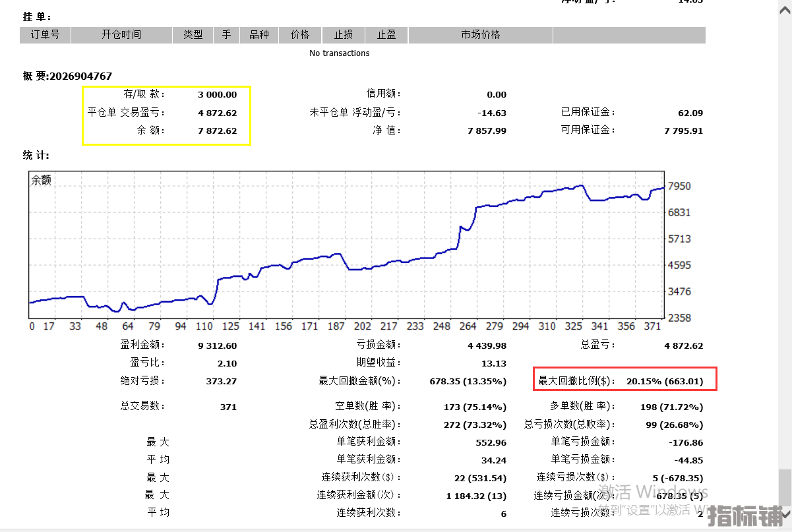Click the 开仓时间 column header

[x=121, y=35]
